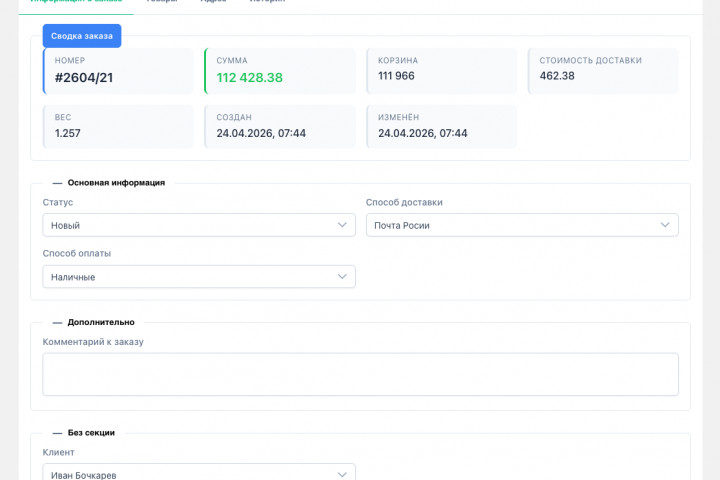
Task: Switch to the Товары tab
Action: [162, 2]
